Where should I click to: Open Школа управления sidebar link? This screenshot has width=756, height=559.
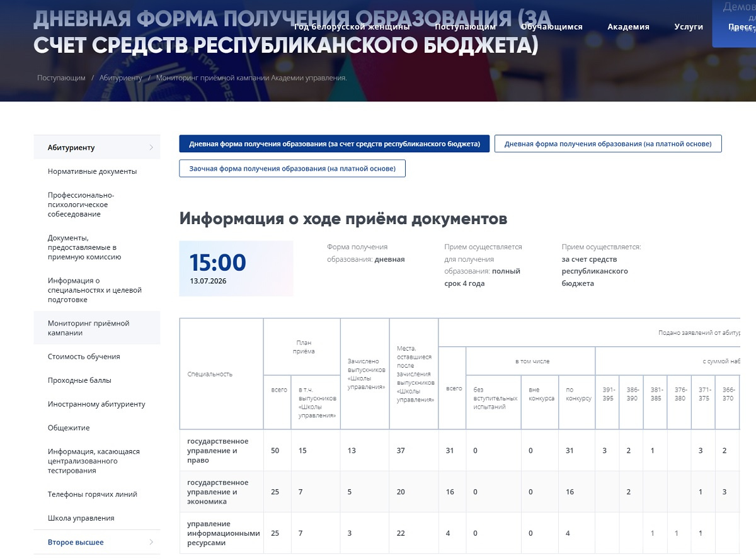click(81, 518)
